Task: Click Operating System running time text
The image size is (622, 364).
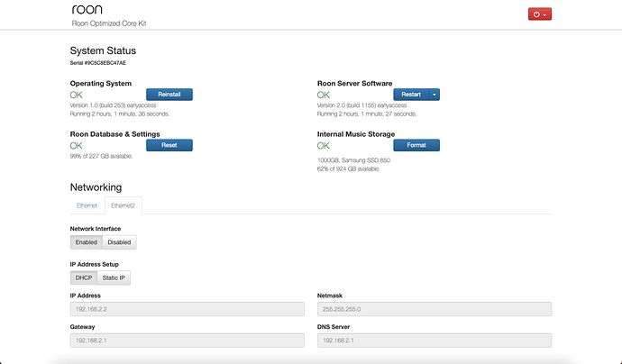Action: [120, 114]
